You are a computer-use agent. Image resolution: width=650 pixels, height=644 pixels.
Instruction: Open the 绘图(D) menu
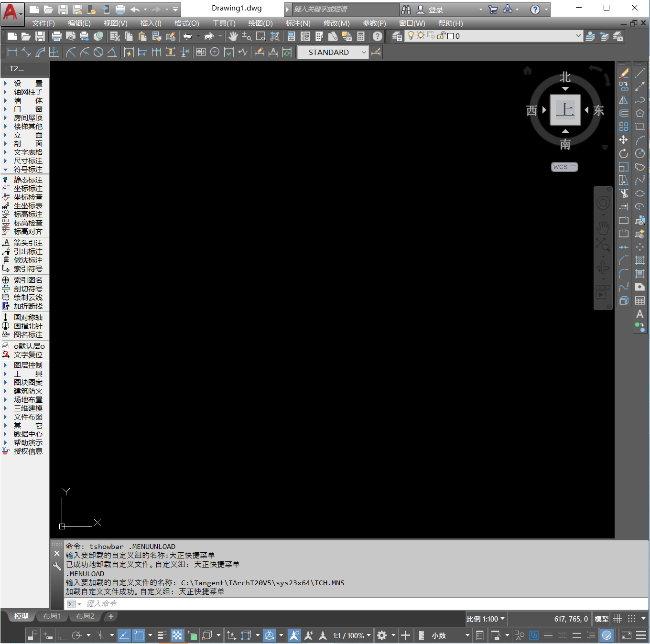[260, 23]
